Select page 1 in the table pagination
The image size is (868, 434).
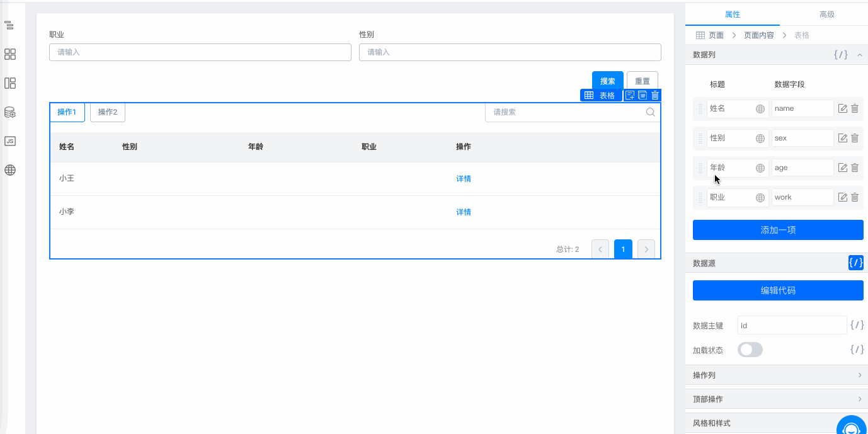pyautogui.click(x=623, y=249)
